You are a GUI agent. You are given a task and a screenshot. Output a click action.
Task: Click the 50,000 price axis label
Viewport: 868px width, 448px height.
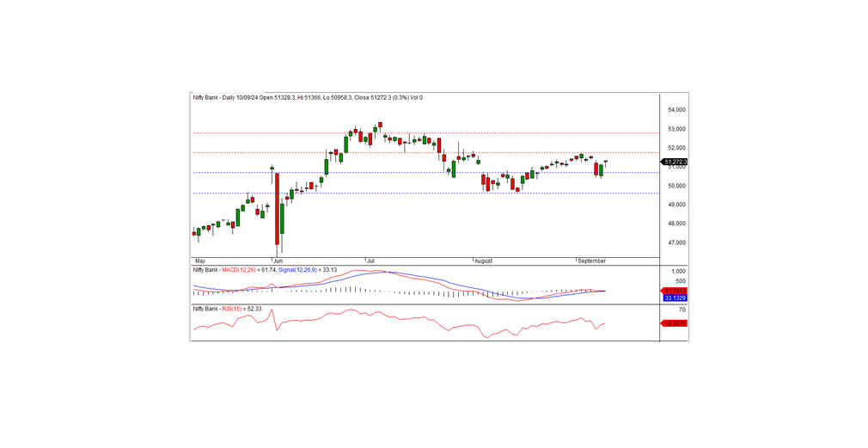(x=676, y=186)
